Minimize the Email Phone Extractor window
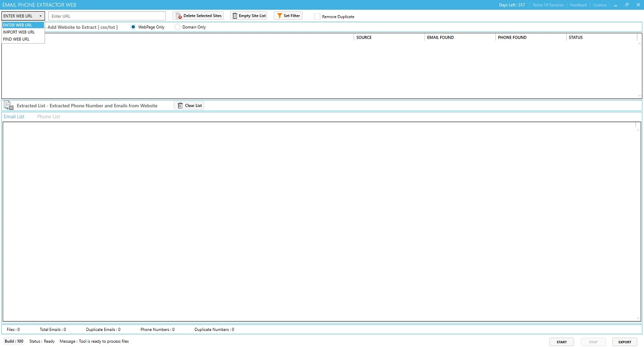 [x=616, y=5]
